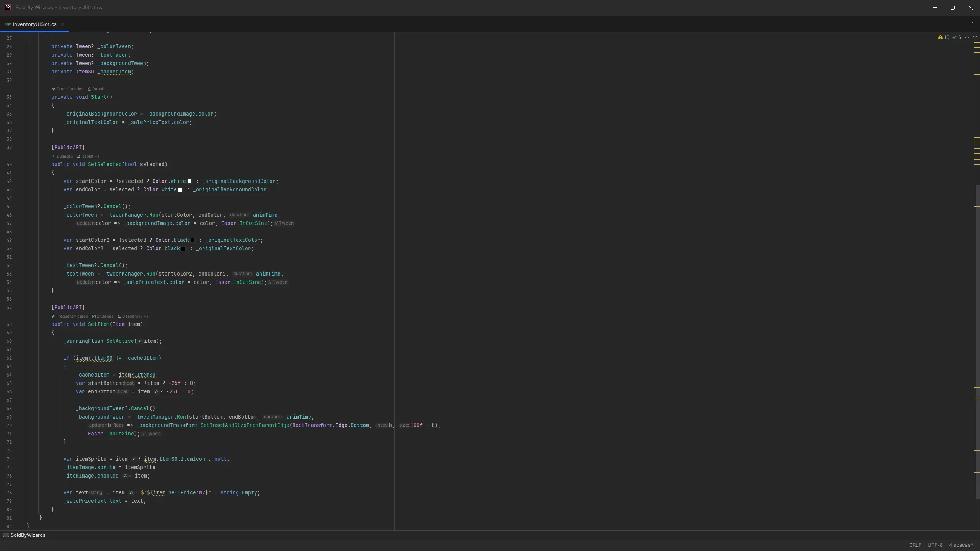Click the 'duration:' parameter hint on line 46
The width and height of the screenshot is (980, 551).
click(x=239, y=215)
